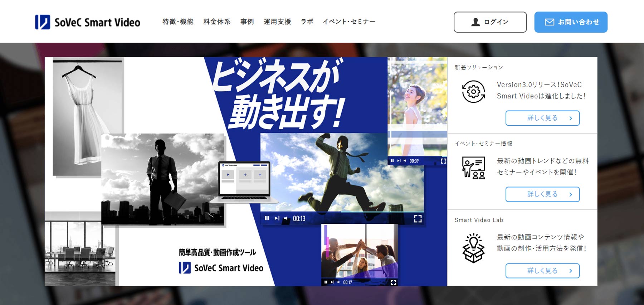Click the SoVeC Smart Video logo in banner
This screenshot has width=644, height=305.
coord(221,268)
